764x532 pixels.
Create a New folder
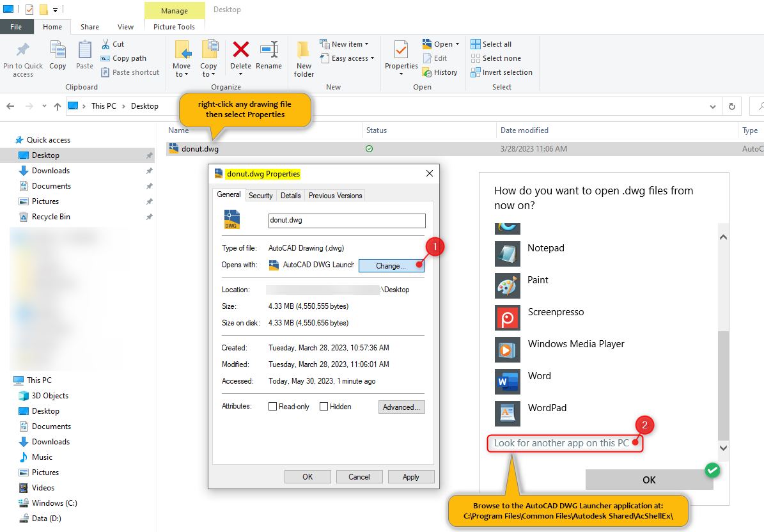pos(304,59)
